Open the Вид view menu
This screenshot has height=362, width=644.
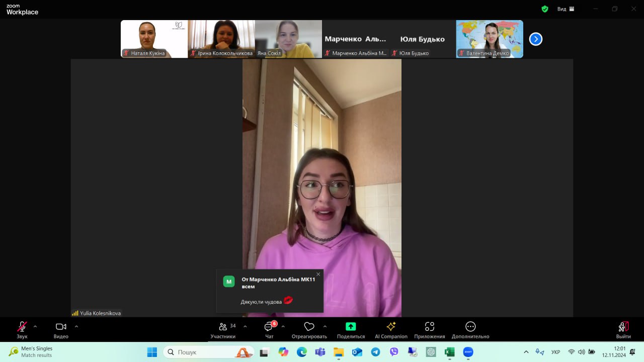(566, 9)
